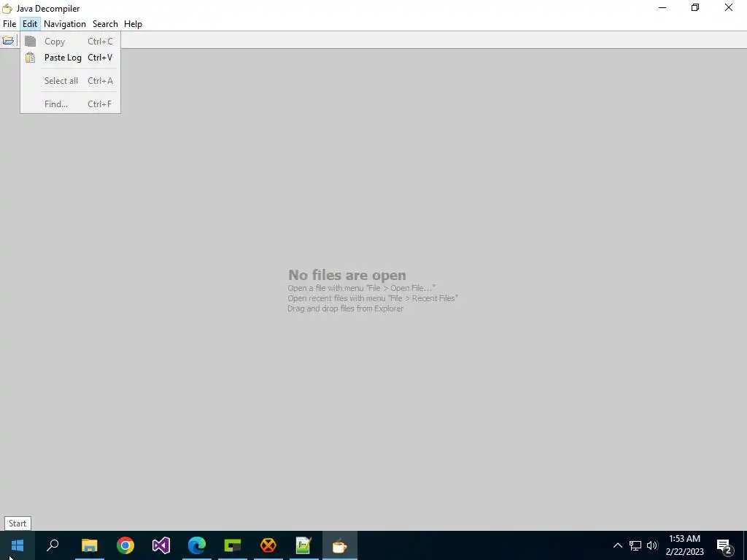Open the Navigation menu
Viewport: 747px width, 560px height.
point(65,24)
